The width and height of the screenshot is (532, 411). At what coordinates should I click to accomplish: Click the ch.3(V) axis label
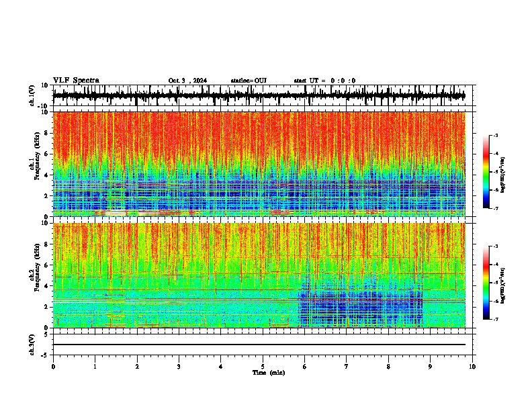[32, 345]
